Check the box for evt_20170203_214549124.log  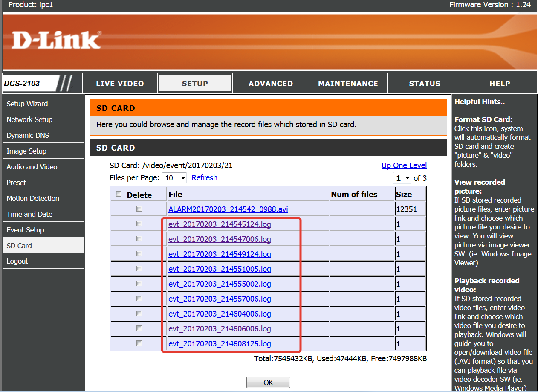(139, 254)
